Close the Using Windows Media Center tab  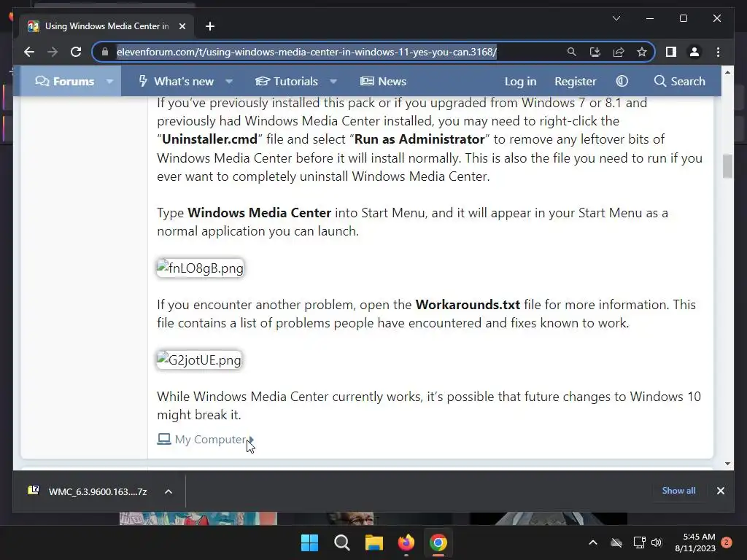pyautogui.click(x=182, y=26)
